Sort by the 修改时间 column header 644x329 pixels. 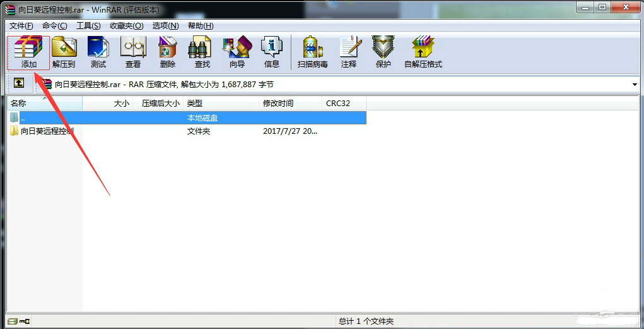point(290,103)
